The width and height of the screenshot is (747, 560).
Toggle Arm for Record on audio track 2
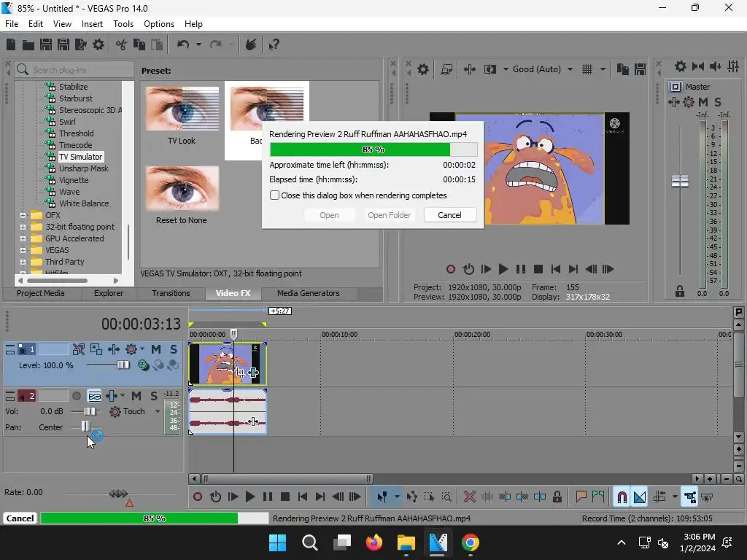pos(76,396)
